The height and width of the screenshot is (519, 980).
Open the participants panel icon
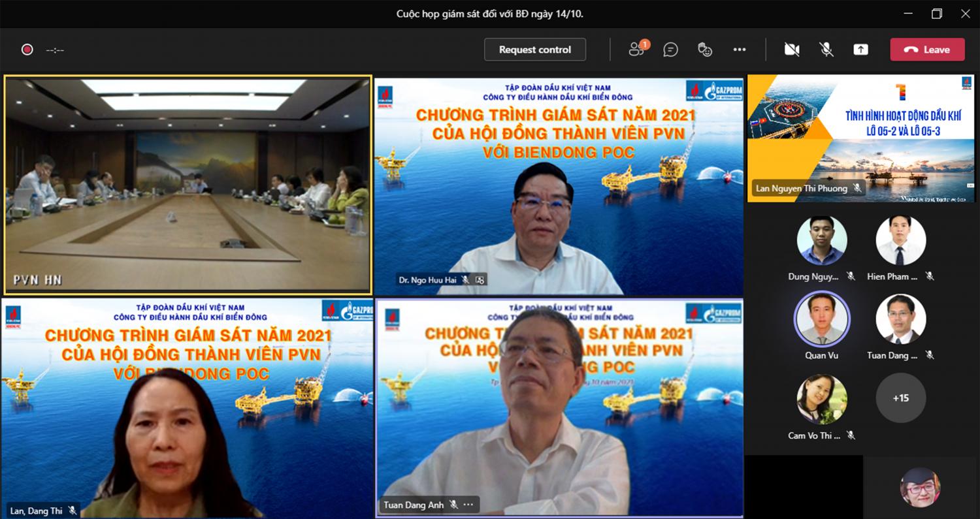coord(638,50)
